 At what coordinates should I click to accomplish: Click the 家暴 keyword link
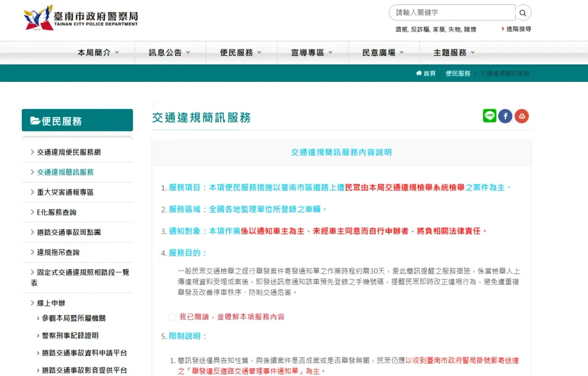click(439, 29)
